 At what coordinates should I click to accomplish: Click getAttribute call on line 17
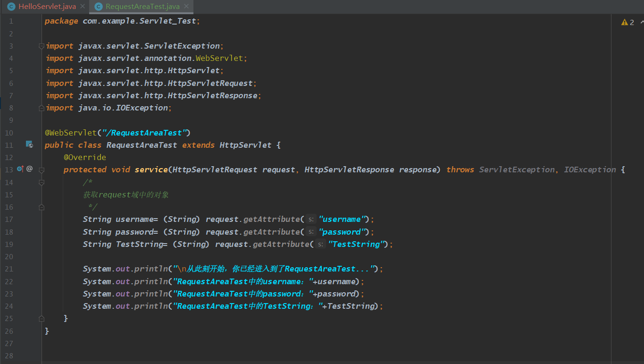(x=272, y=219)
